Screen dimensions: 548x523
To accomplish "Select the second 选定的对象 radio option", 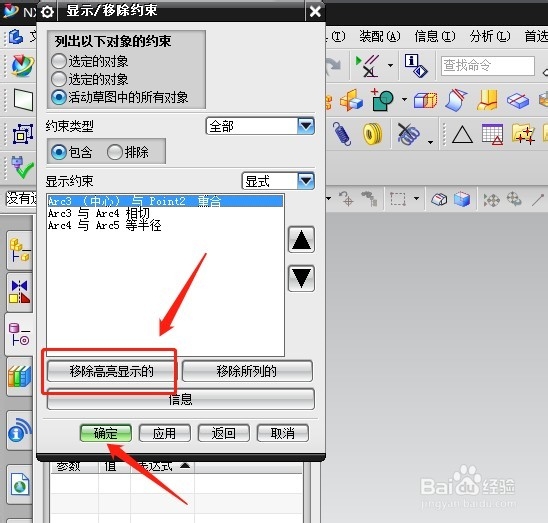I will click(58, 79).
